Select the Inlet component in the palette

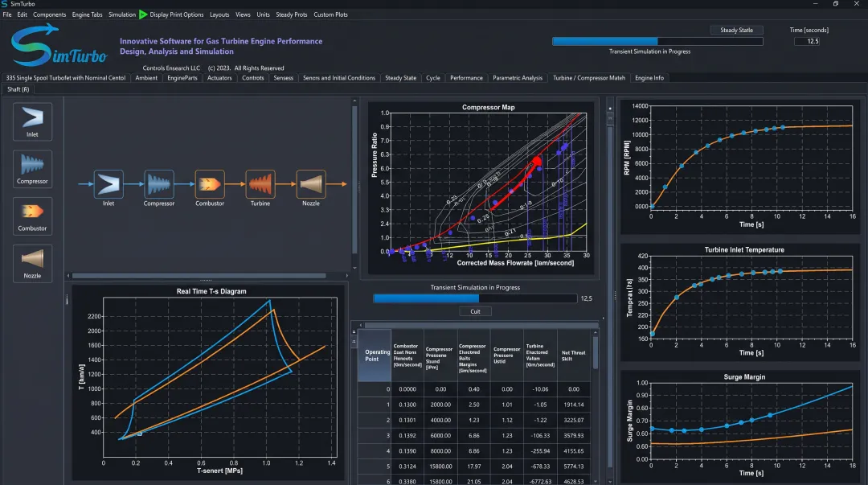pos(32,121)
